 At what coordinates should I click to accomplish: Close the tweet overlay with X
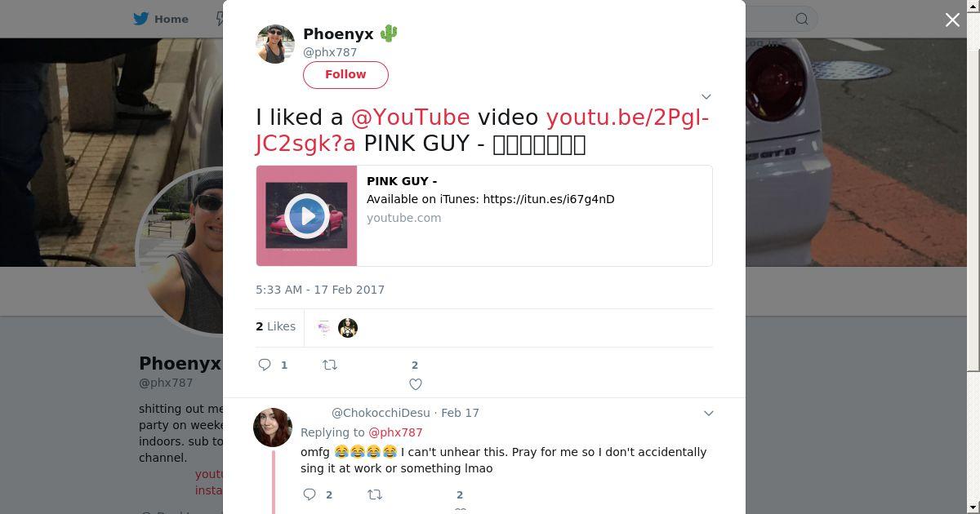(x=952, y=20)
